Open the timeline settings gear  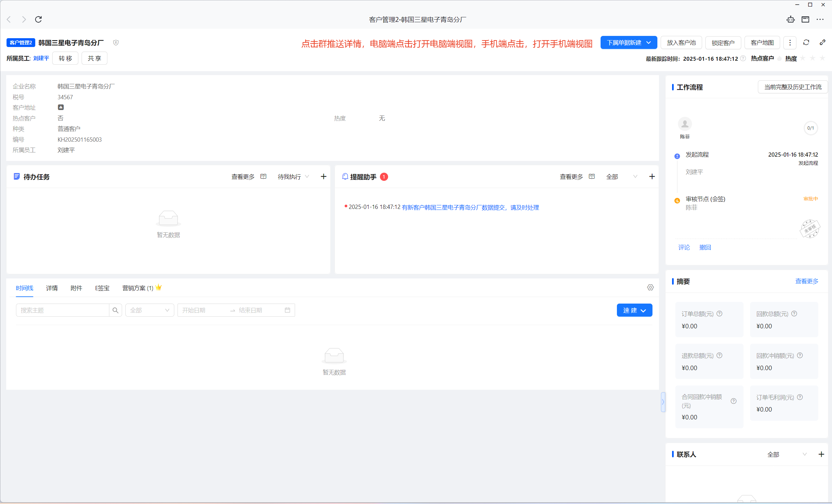point(650,288)
